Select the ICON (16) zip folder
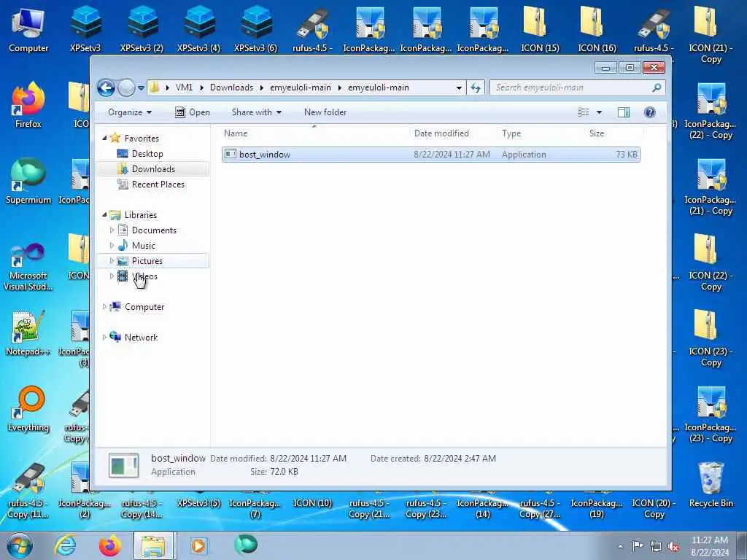747x560 pixels. (597, 29)
